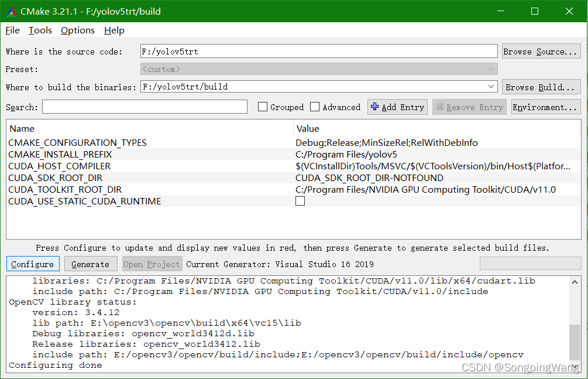
Task: Click value CUDA_SDK_ROOT_DIR-NOTFOUND
Action: [x=369, y=177]
